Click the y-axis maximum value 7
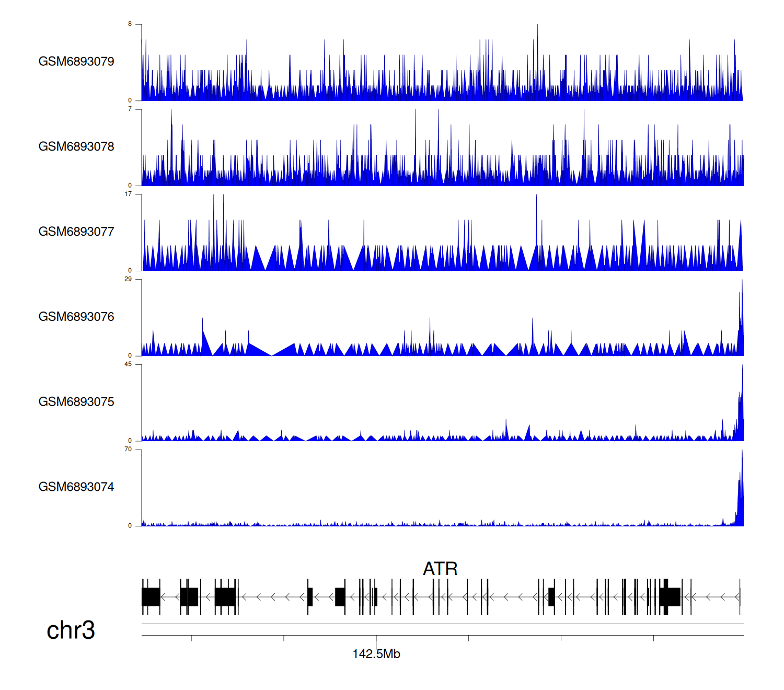 (130, 109)
